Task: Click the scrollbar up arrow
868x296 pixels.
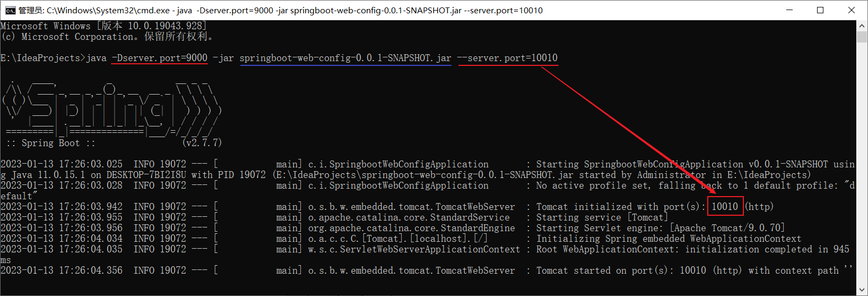Action: 862,25
